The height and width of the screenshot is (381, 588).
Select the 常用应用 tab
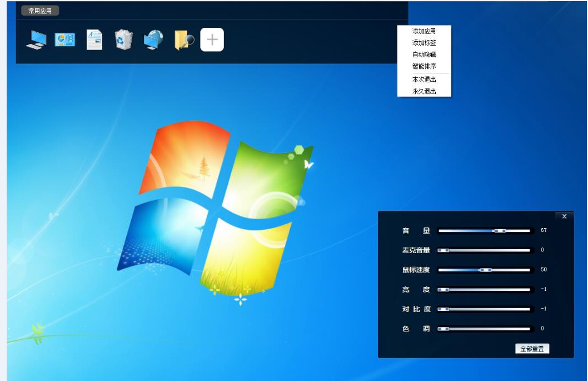[x=40, y=11]
